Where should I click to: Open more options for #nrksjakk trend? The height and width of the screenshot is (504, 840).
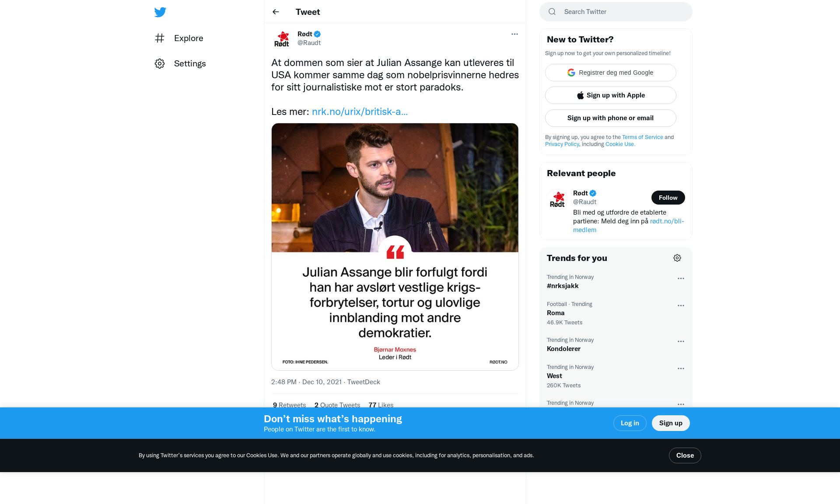coord(681,278)
